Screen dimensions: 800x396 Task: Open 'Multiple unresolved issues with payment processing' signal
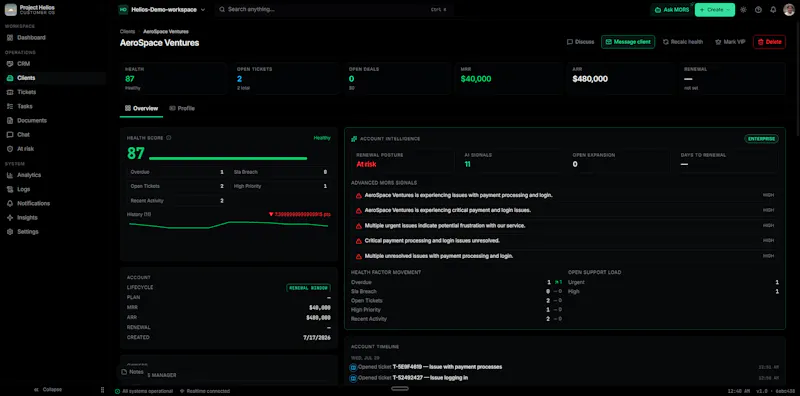564,256
